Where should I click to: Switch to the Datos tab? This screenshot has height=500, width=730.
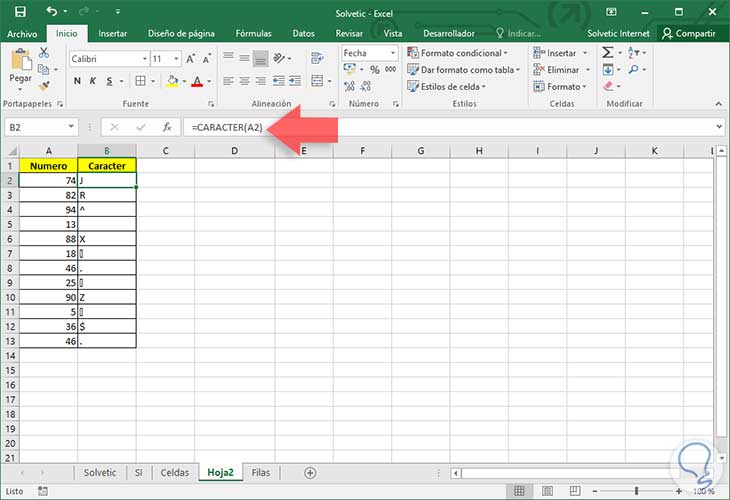[x=304, y=34]
